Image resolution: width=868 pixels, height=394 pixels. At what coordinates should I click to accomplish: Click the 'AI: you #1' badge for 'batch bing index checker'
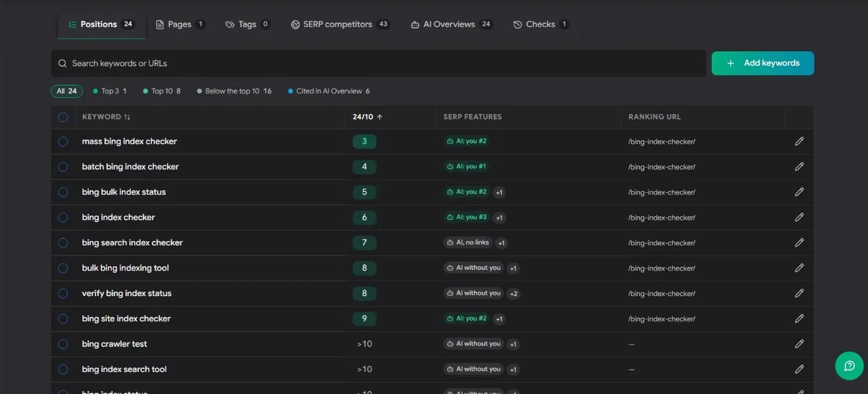tap(467, 167)
